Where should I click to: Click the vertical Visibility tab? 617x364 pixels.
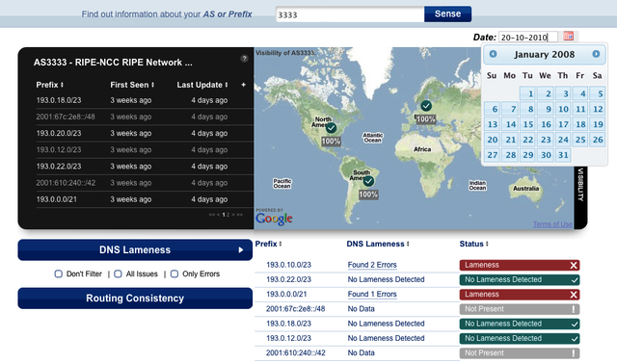(x=580, y=185)
